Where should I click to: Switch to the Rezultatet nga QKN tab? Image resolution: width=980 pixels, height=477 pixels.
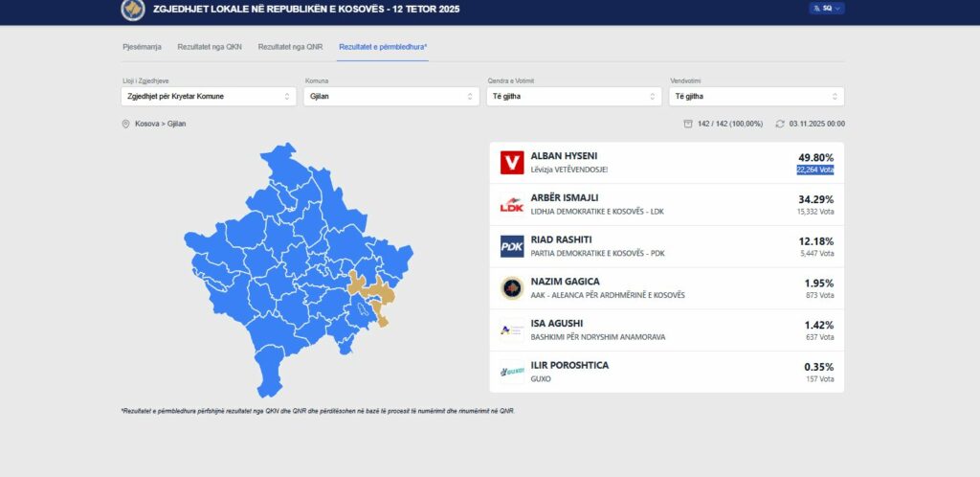pyautogui.click(x=209, y=46)
